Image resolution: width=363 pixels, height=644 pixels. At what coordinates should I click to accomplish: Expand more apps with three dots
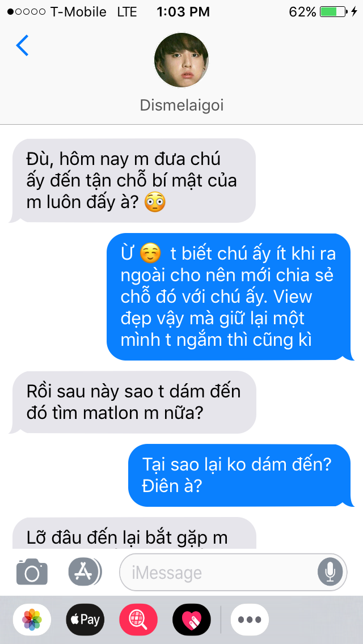point(250,620)
